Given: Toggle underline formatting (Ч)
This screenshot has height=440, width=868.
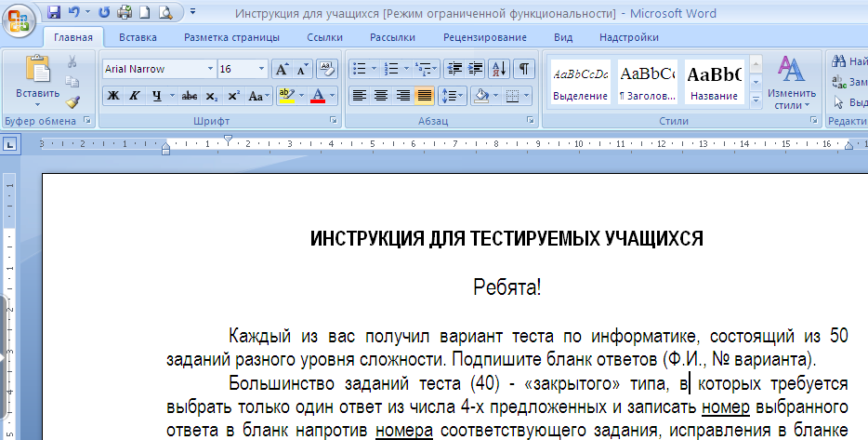Looking at the screenshot, I should click(157, 96).
